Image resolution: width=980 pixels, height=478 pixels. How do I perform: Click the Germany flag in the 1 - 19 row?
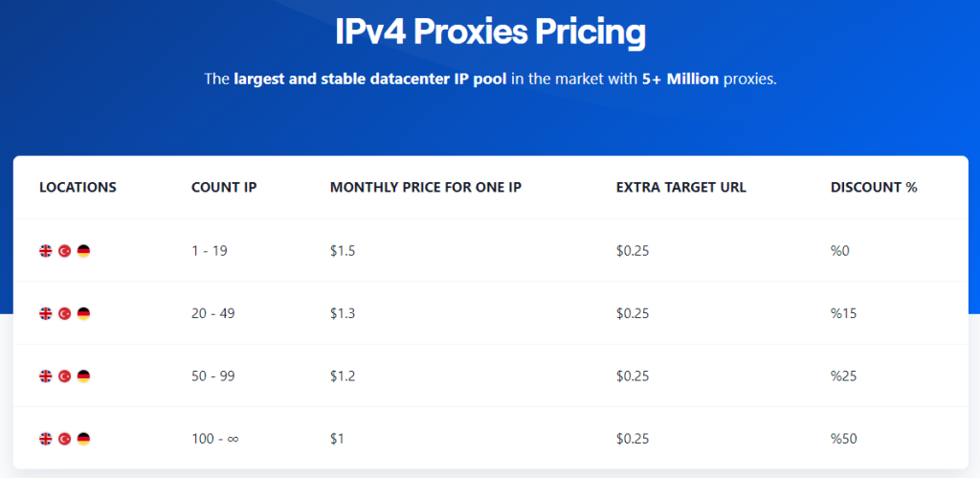83,251
